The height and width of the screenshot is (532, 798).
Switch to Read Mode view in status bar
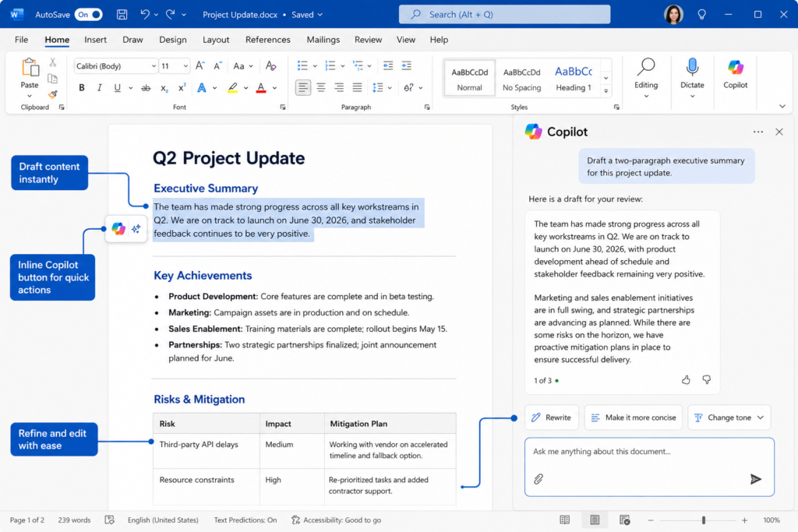click(564, 520)
